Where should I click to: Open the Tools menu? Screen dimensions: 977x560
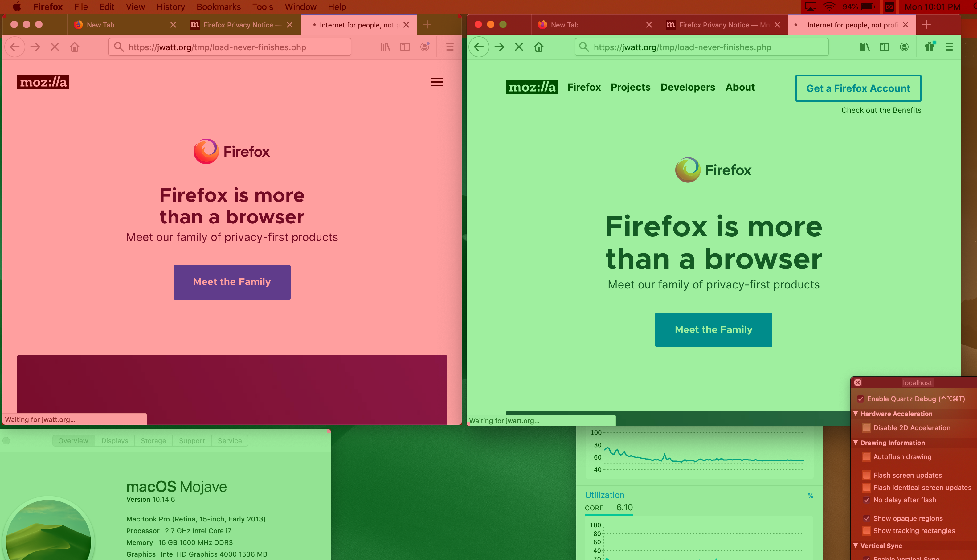(x=263, y=6)
